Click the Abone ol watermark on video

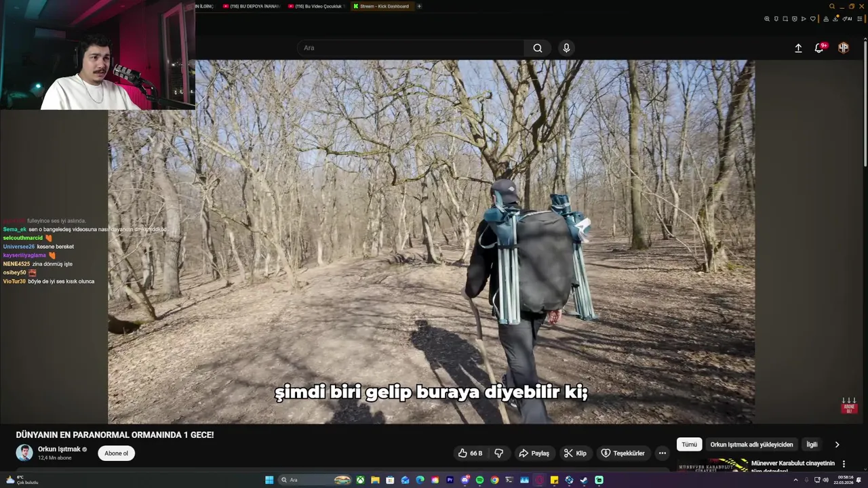849,407
